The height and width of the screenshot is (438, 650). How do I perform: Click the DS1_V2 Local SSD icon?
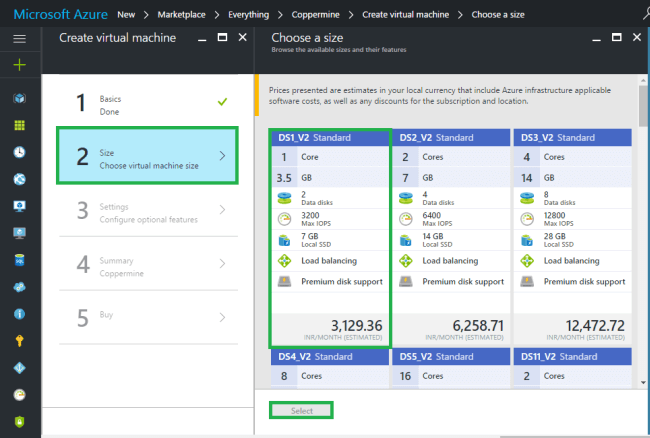284,240
